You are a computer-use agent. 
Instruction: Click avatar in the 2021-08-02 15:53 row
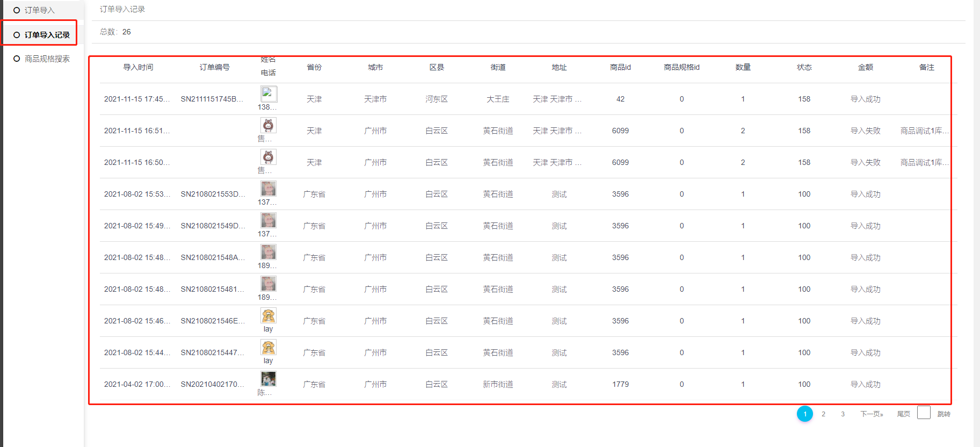pos(268,189)
